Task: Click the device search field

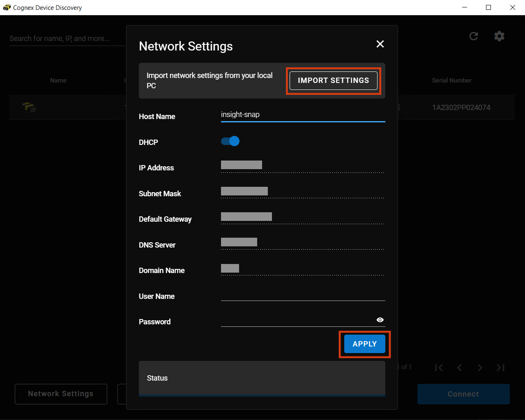Action: (x=66, y=39)
